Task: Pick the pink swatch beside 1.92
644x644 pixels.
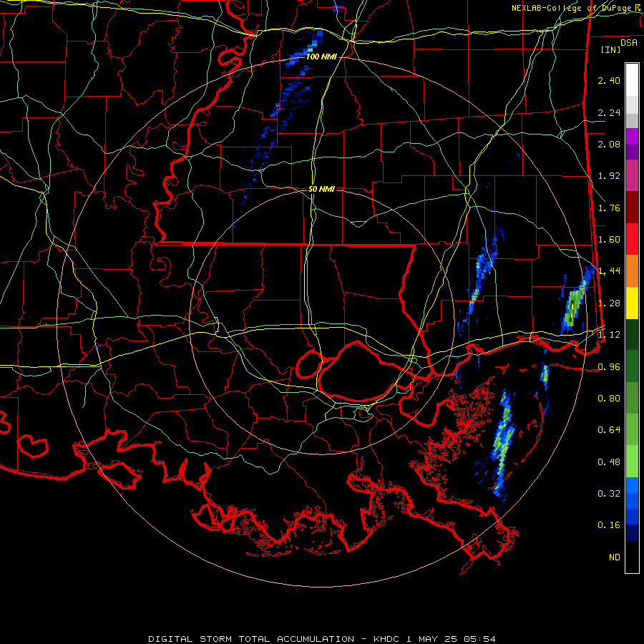Action: pos(632,175)
